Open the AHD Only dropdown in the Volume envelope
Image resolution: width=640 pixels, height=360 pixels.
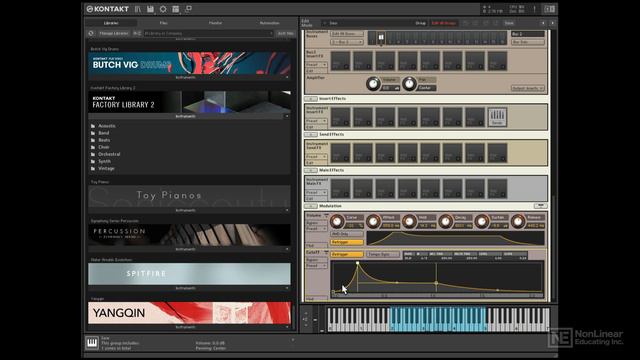(x=347, y=234)
